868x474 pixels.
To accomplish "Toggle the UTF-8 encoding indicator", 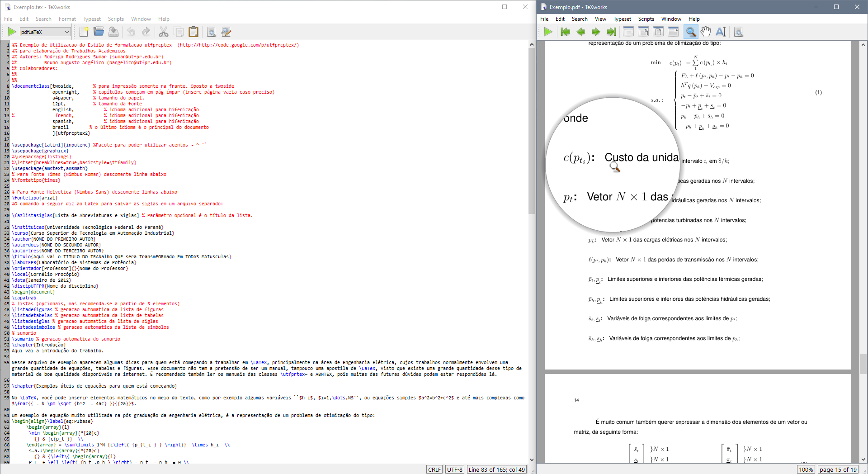I will (x=454, y=469).
